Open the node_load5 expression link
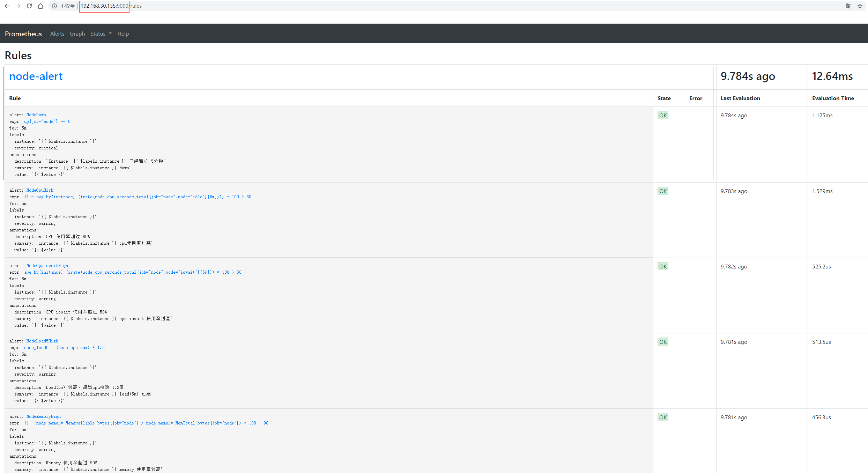Viewport: 868px width, 473px height. (36, 347)
